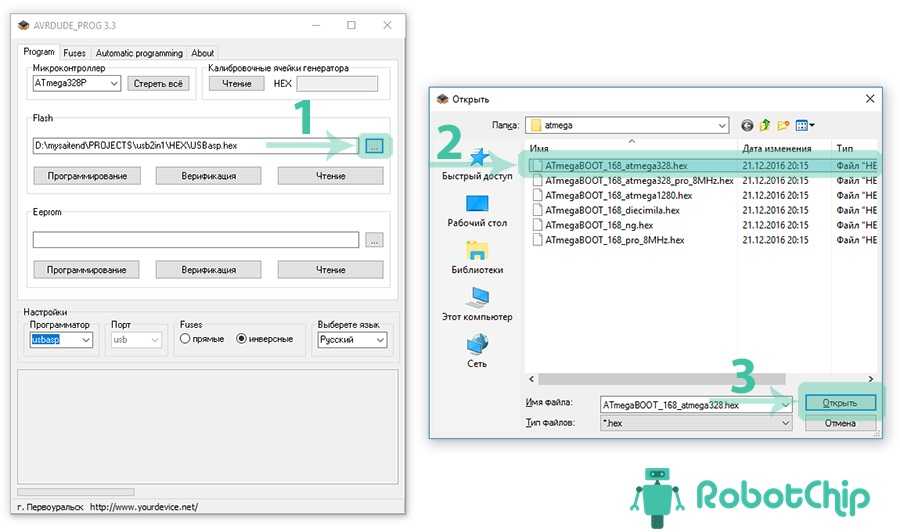Viewport: 900px width, 532px height.
Task: Click the Eeprom file browse button
Action: click(x=373, y=240)
